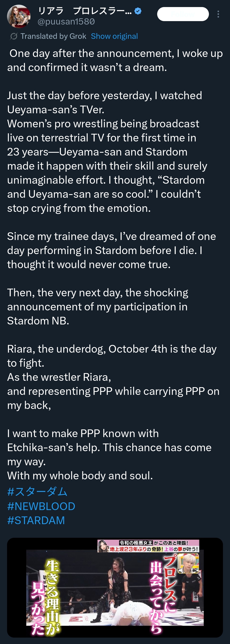Tap the paragraph starting "One day after"
This screenshot has width=230, height=644.
click(x=115, y=60)
